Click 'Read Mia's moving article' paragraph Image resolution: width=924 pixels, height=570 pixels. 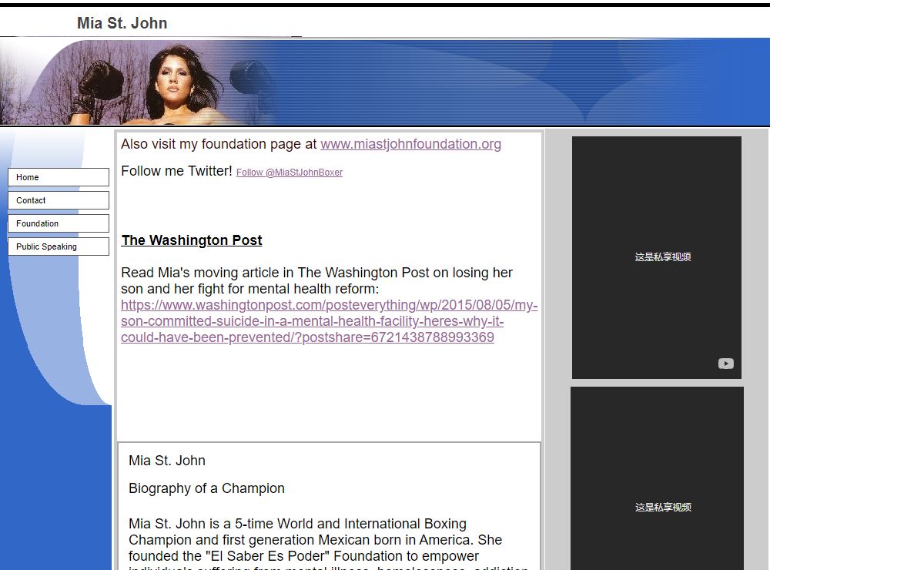point(316,280)
